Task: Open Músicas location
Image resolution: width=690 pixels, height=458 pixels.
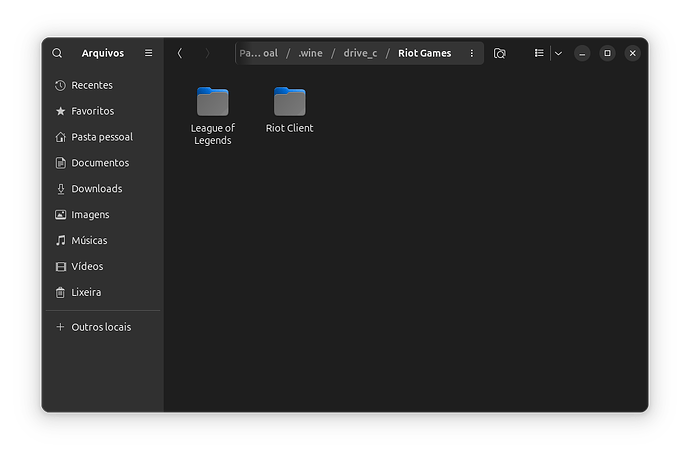Action: [x=89, y=240]
